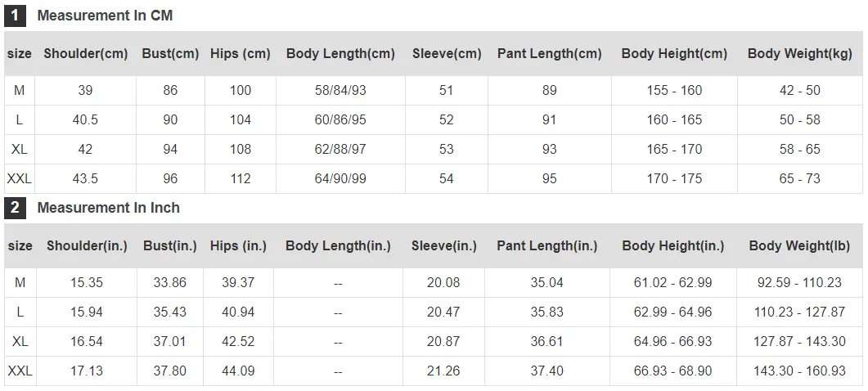Screen dimensions: 868x391
Task: Click the 40.5 shoulder value
Action: [85, 120]
